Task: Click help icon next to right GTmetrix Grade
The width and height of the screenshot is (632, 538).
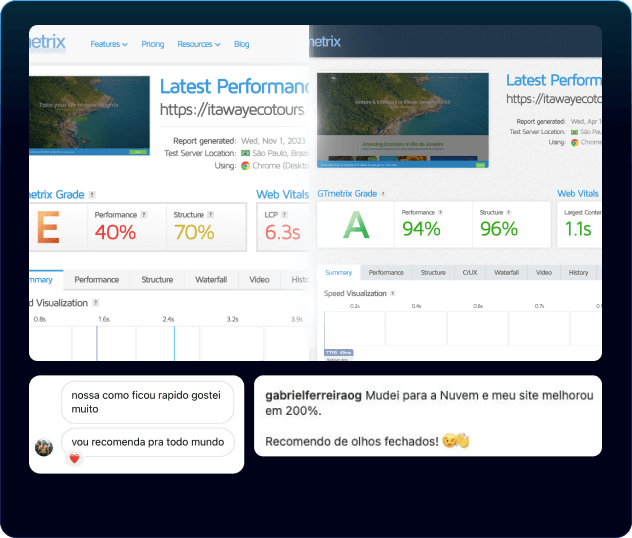Action: click(383, 194)
